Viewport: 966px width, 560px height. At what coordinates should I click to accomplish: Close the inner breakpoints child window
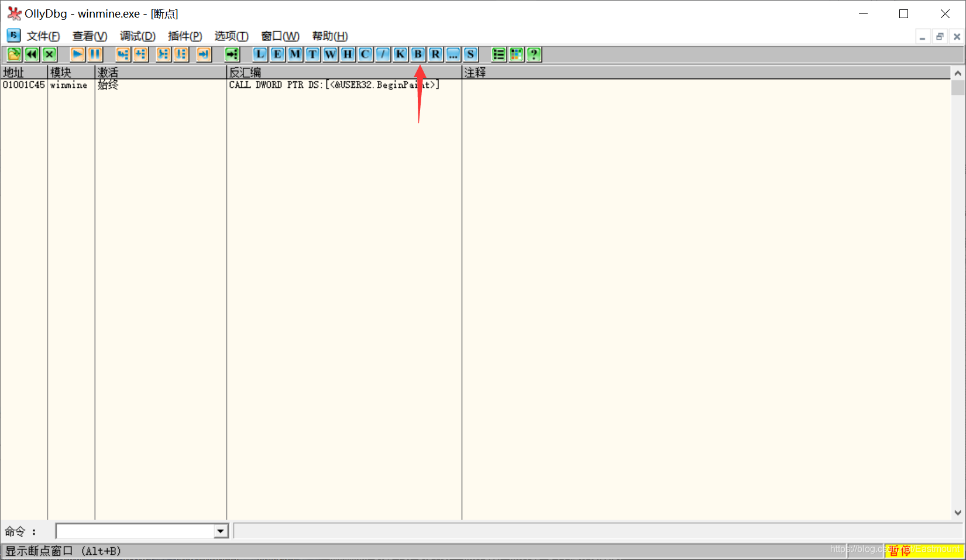[957, 36]
